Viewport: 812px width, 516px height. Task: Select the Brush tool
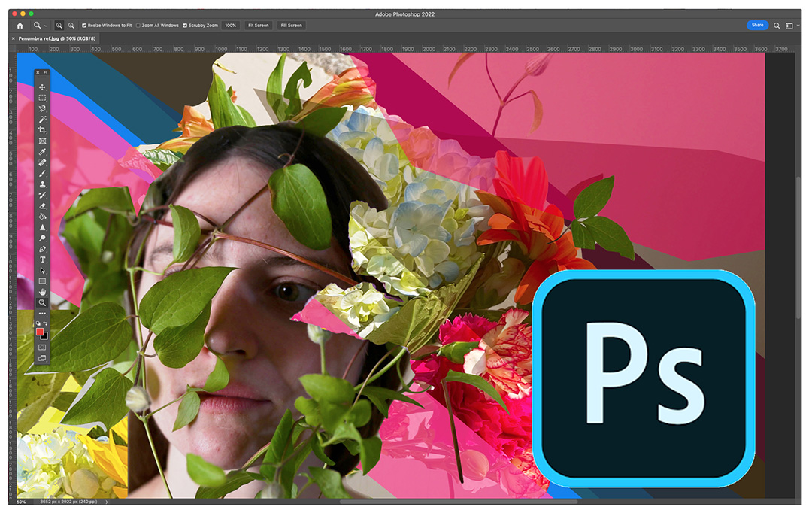pyautogui.click(x=42, y=174)
